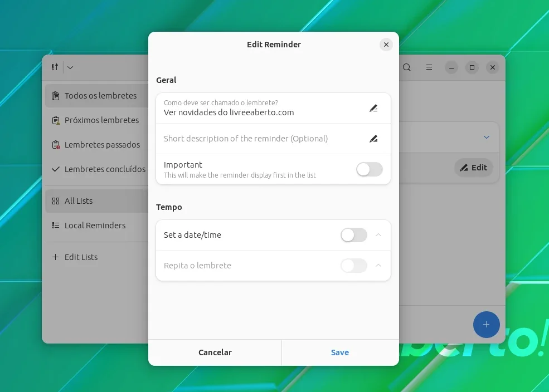Click the pencil icon beside short description
The image size is (549, 392).
[x=373, y=139]
